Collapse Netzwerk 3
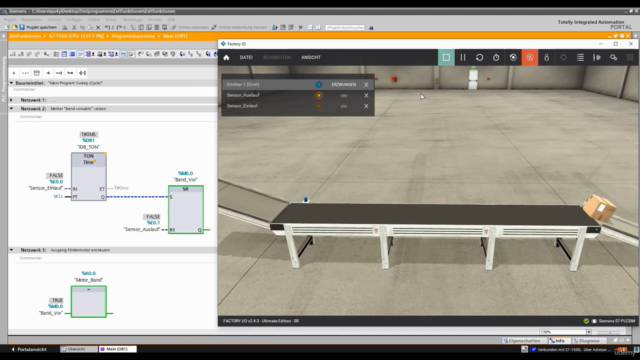The image size is (640, 360). tap(11, 250)
